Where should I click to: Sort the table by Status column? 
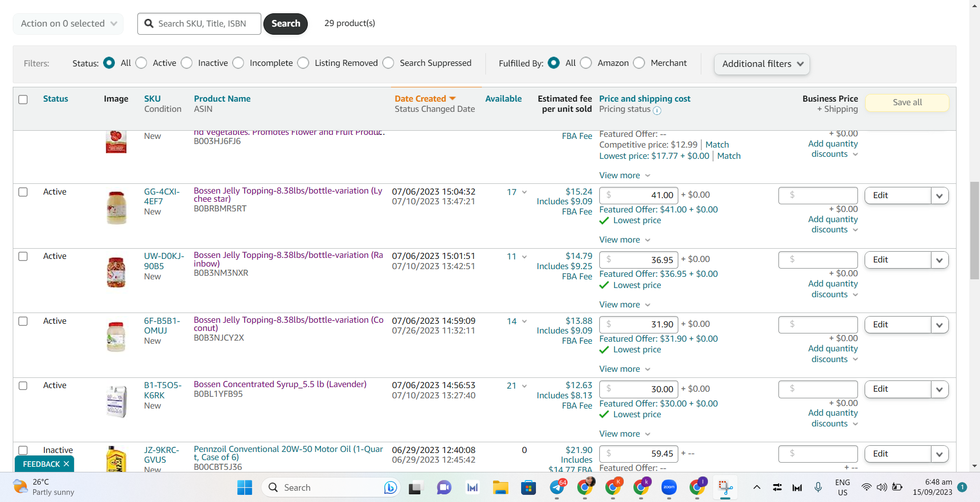click(56, 99)
